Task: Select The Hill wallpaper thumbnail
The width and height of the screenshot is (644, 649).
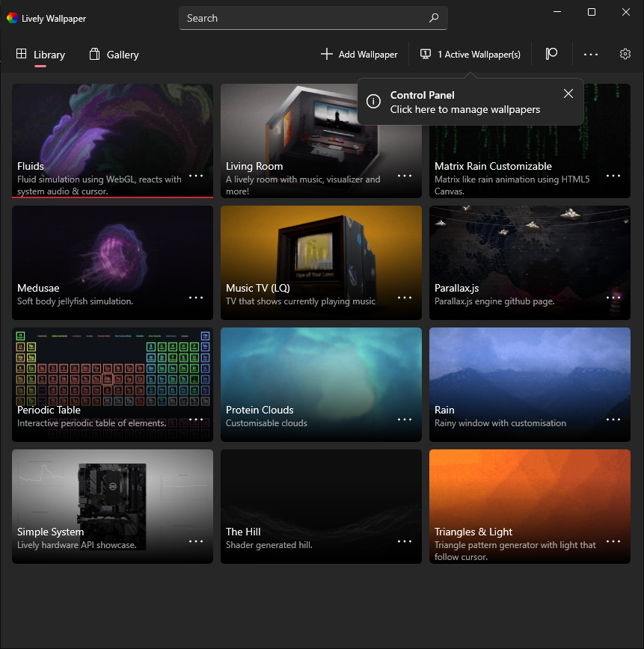Action: pyautogui.click(x=322, y=507)
